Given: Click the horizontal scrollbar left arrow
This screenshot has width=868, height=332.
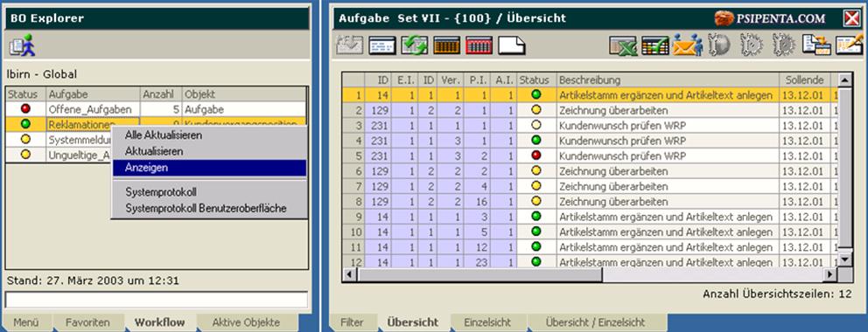Looking at the screenshot, I should [x=348, y=274].
